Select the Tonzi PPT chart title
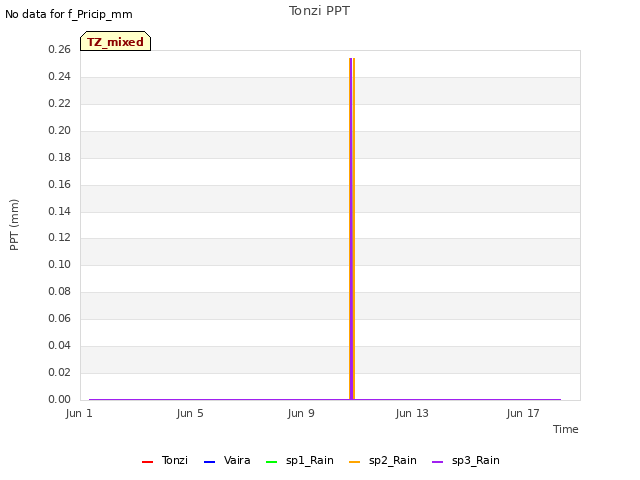Image resolution: width=640 pixels, height=480 pixels. pyautogui.click(x=319, y=11)
